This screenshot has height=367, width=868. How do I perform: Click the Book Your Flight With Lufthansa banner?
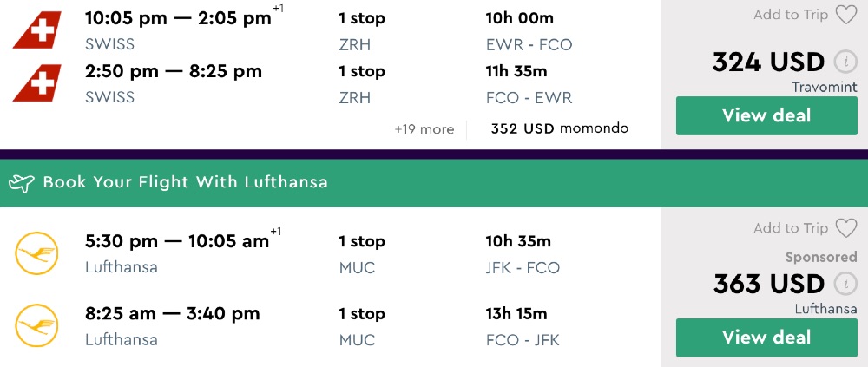185,182
